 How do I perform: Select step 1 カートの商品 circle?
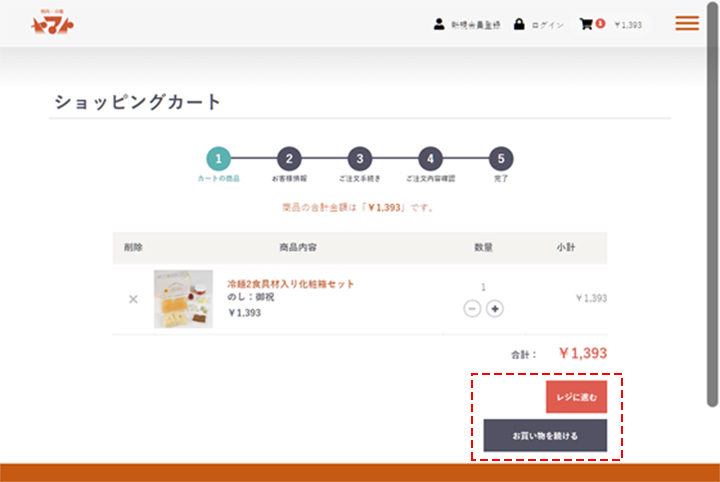[219, 158]
